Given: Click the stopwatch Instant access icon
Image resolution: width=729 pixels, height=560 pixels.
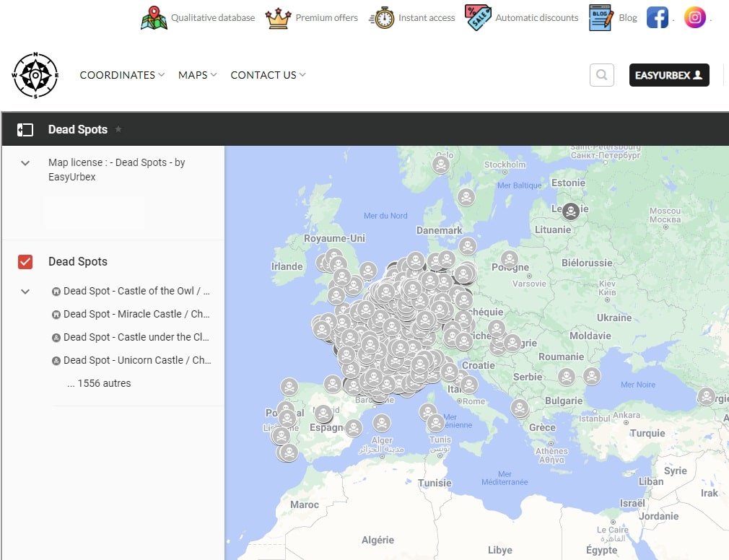Looking at the screenshot, I should click(x=382, y=18).
